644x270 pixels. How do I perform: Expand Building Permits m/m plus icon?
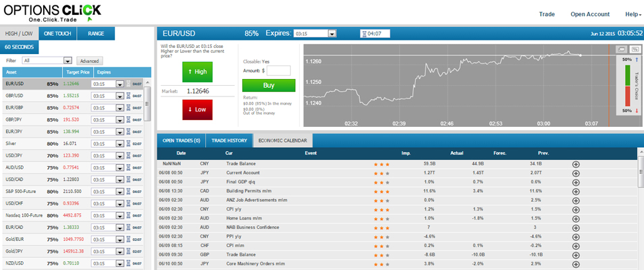pos(576,191)
